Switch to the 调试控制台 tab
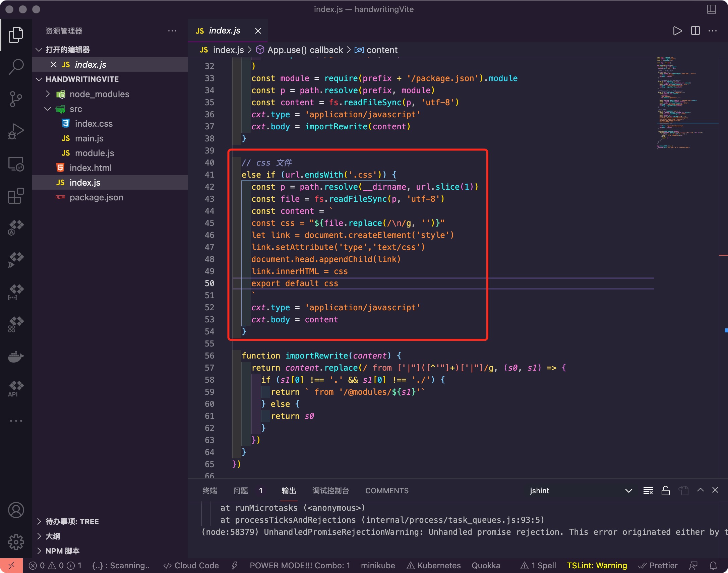This screenshot has height=573, width=728. pyautogui.click(x=330, y=491)
